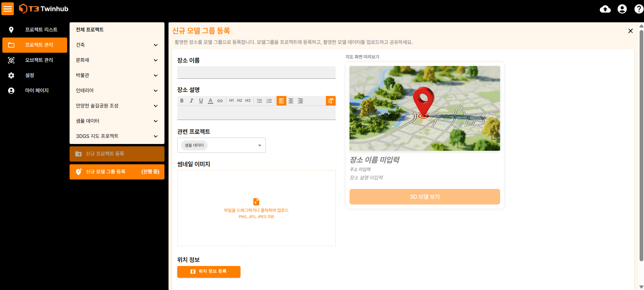644x290 pixels.
Task: Insert a numbered list
Action: pos(269,101)
